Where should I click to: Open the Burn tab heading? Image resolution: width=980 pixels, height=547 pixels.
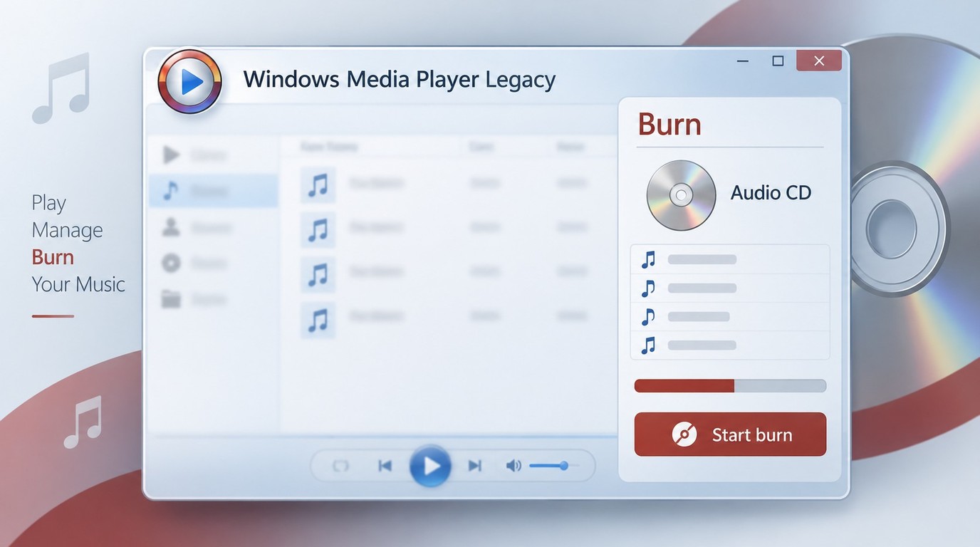point(669,125)
